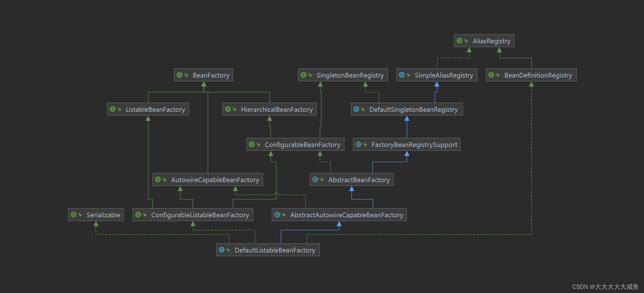Click the SimpleAliasRegistry class icon
644x293 pixels.
[402, 75]
